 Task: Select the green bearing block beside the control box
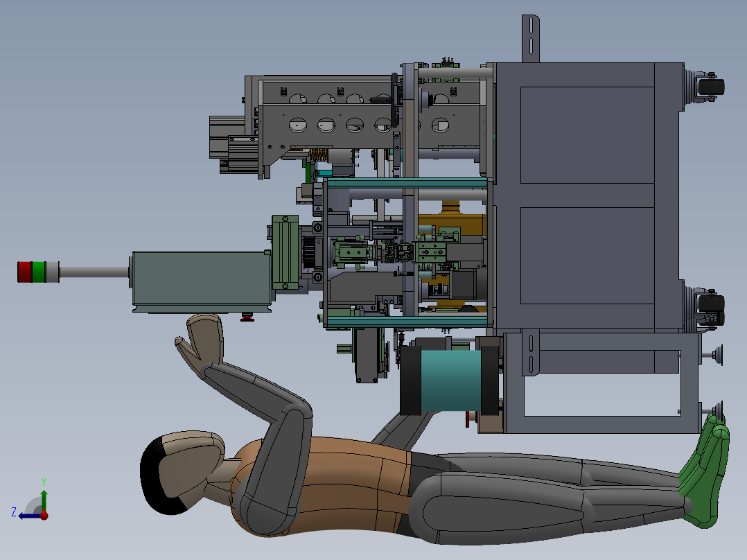click(x=285, y=252)
